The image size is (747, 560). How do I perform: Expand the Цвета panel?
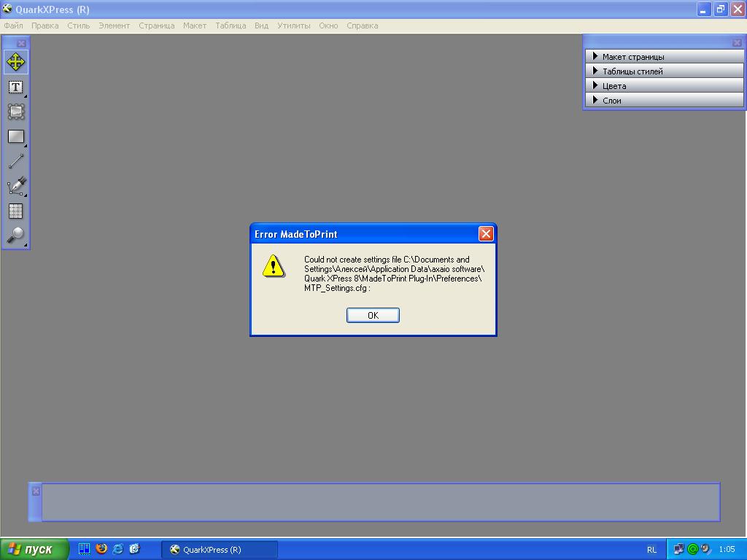click(664, 86)
